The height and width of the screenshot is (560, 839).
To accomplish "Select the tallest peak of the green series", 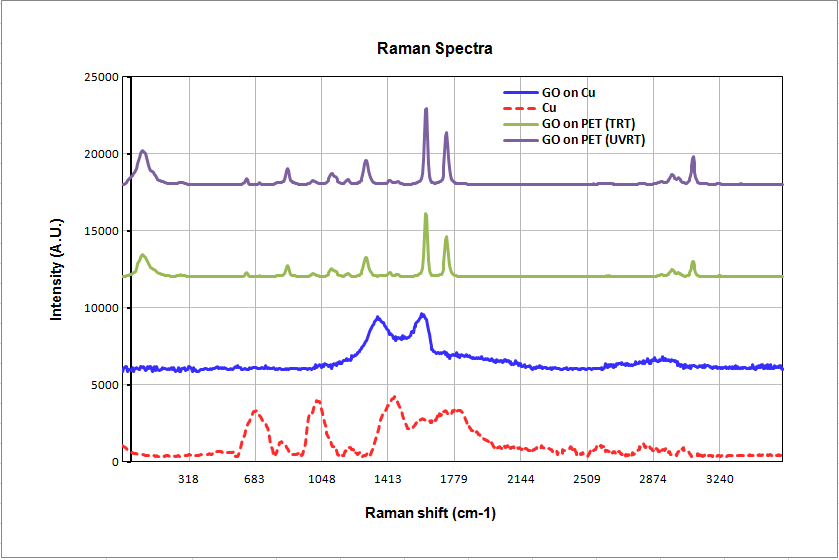I will [x=426, y=215].
